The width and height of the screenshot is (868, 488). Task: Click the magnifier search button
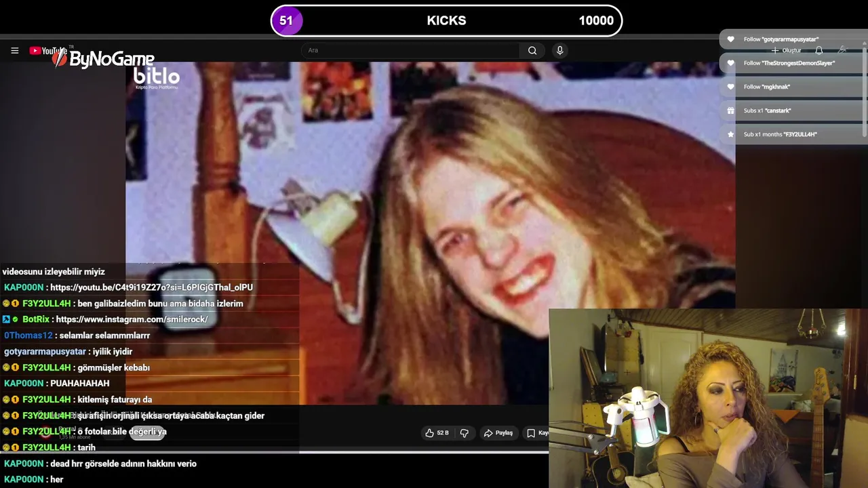(532, 50)
